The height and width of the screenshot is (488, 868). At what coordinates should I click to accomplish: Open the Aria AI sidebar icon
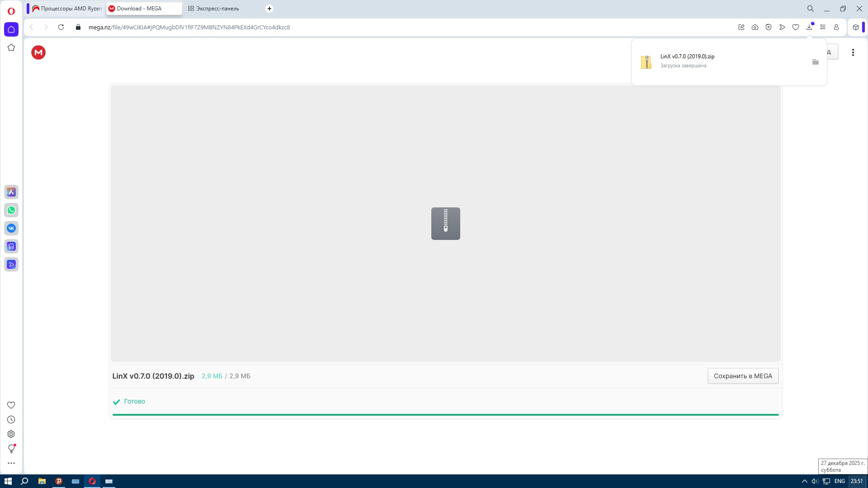point(11,192)
